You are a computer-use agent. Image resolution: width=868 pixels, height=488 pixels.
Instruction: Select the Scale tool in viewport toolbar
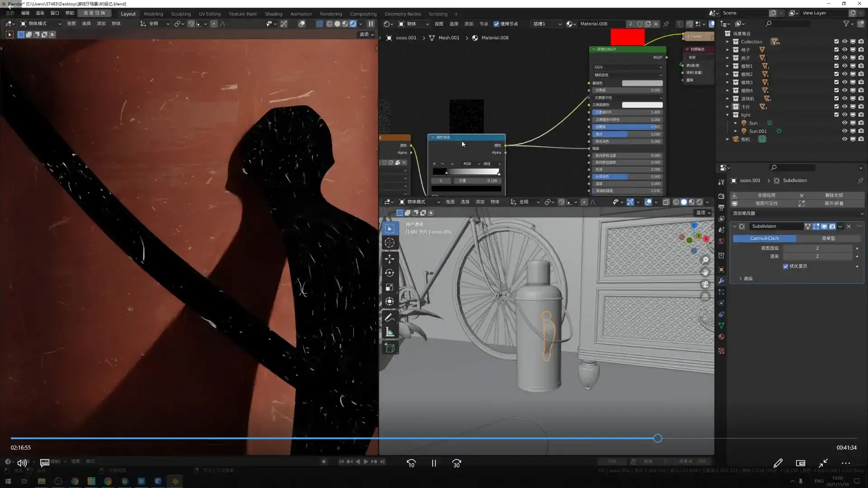[x=389, y=287]
